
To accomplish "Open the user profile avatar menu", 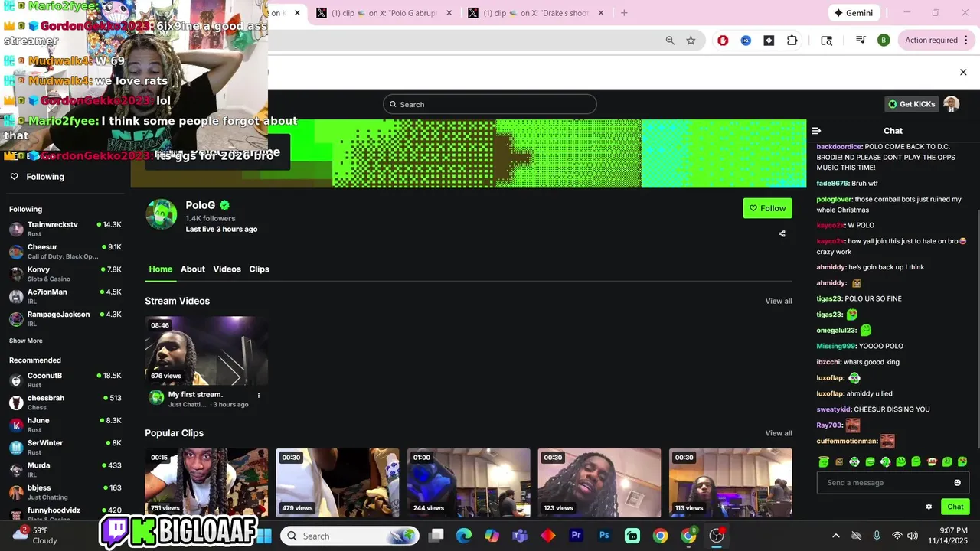I will tap(951, 104).
